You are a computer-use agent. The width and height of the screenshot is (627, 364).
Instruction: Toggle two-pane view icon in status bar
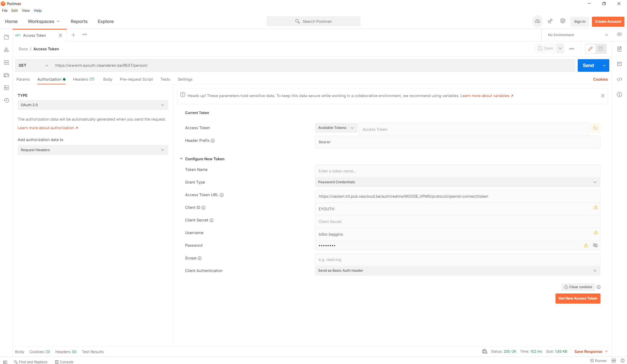tap(614, 361)
